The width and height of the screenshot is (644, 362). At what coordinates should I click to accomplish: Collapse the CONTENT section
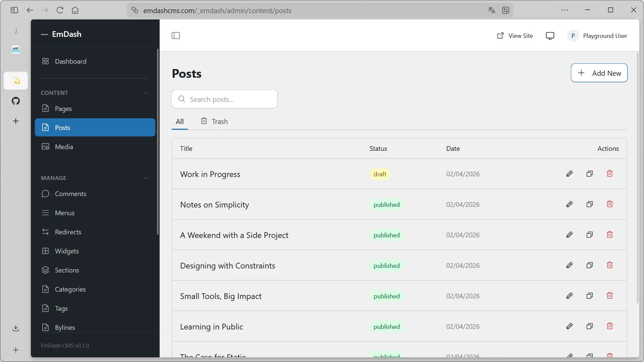pos(146,93)
